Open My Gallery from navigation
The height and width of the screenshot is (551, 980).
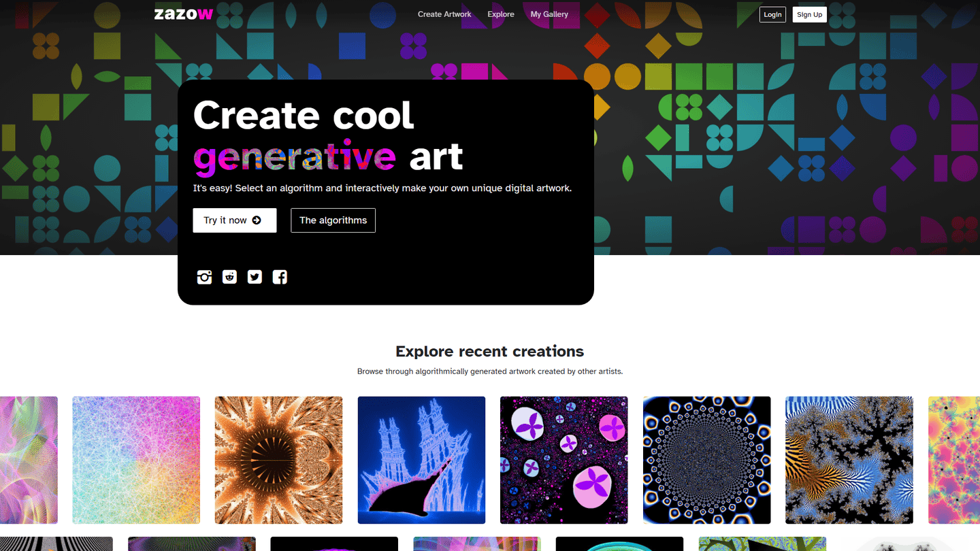click(x=549, y=14)
